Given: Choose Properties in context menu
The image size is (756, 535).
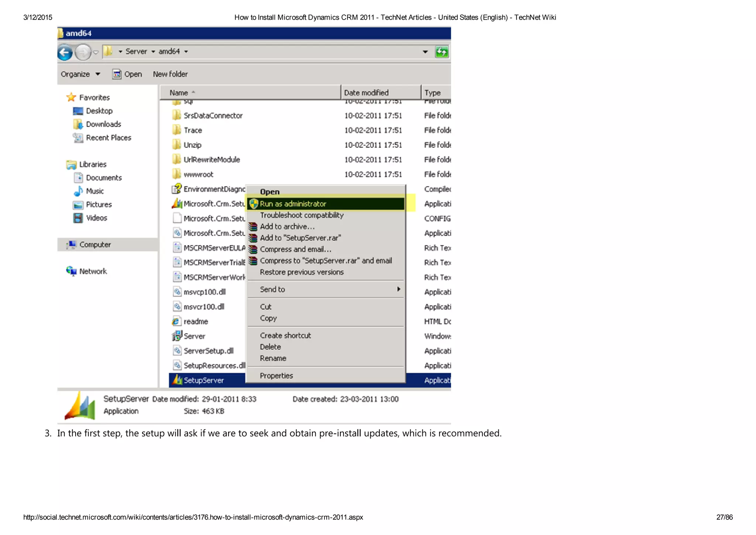Looking at the screenshot, I should tap(326, 376).
